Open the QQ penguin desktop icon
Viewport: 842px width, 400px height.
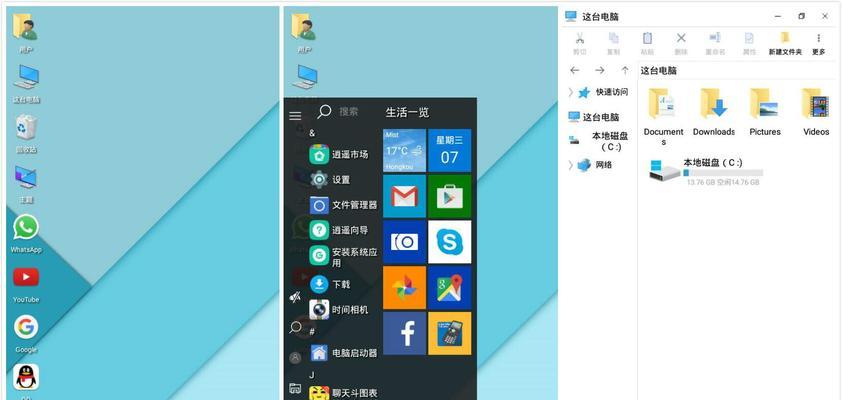coord(26,377)
